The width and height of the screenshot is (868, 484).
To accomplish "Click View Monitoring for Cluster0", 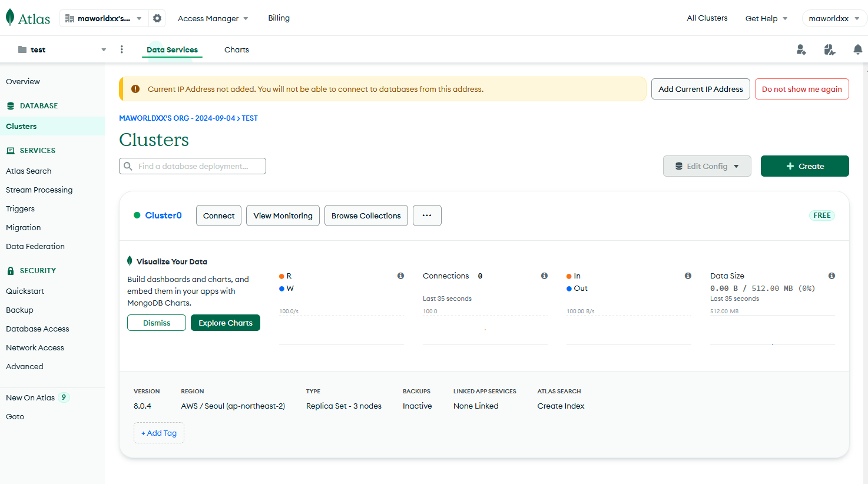I will [x=283, y=216].
